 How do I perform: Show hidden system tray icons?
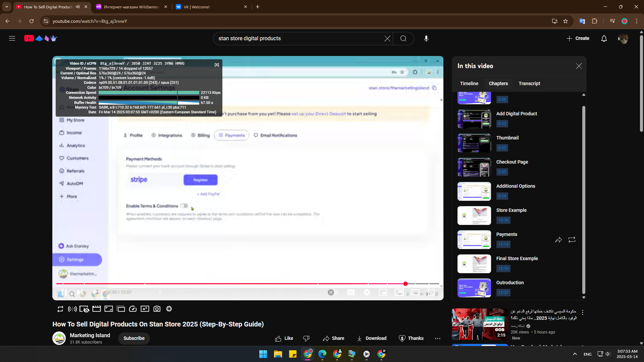(x=575, y=354)
